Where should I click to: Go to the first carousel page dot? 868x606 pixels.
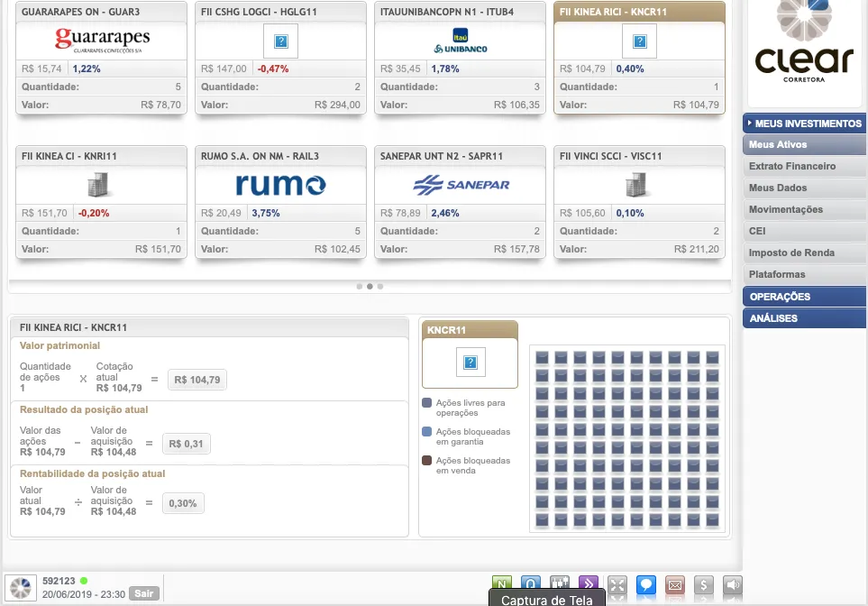[x=359, y=286]
